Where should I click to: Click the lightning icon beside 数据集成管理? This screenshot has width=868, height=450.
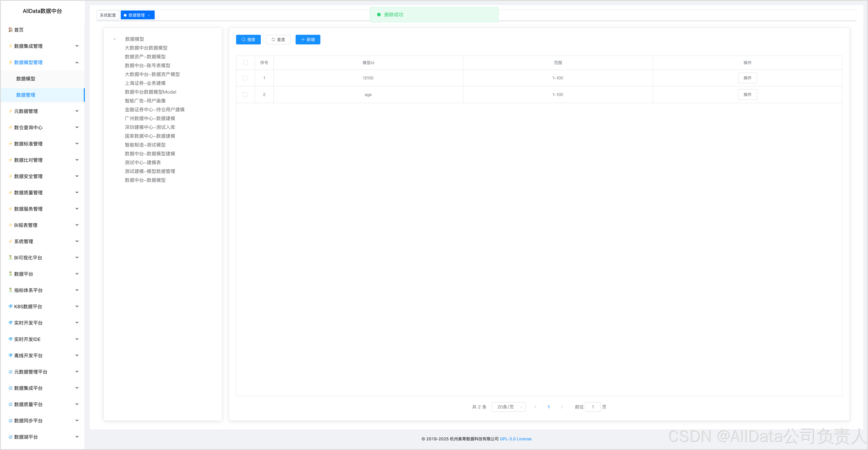11,46
